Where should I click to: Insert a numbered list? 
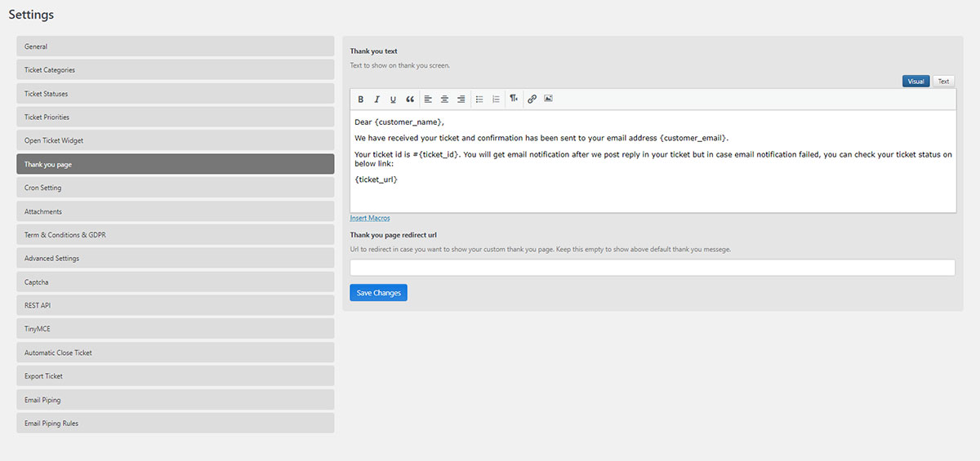496,100
